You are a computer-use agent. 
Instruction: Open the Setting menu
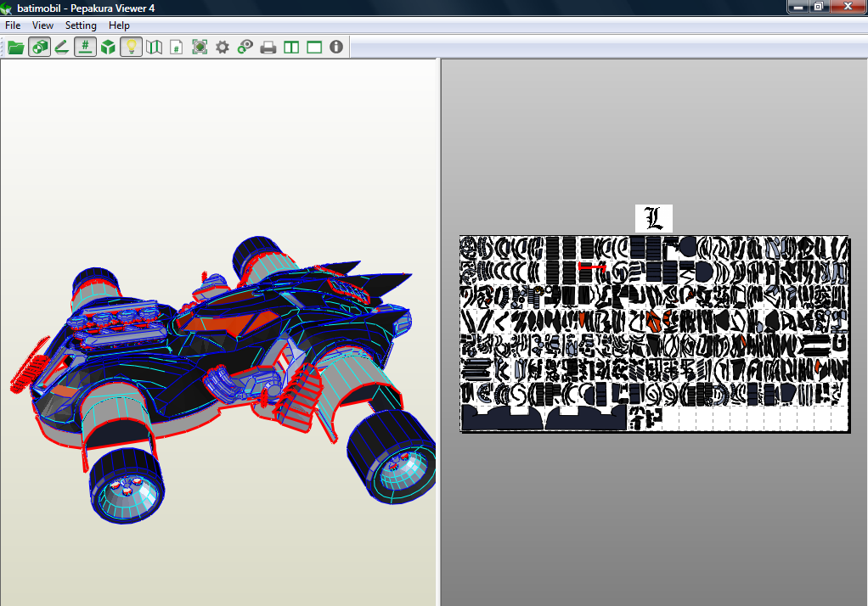81,25
